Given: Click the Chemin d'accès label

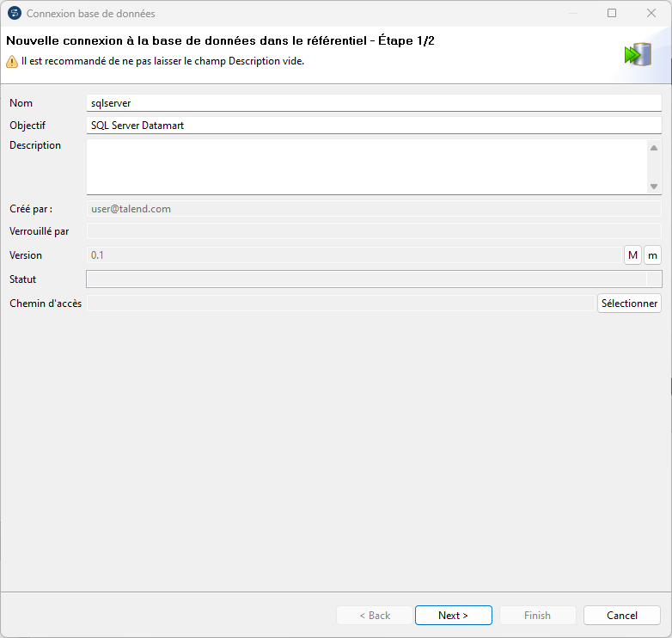Looking at the screenshot, I should pyautogui.click(x=46, y=304).
